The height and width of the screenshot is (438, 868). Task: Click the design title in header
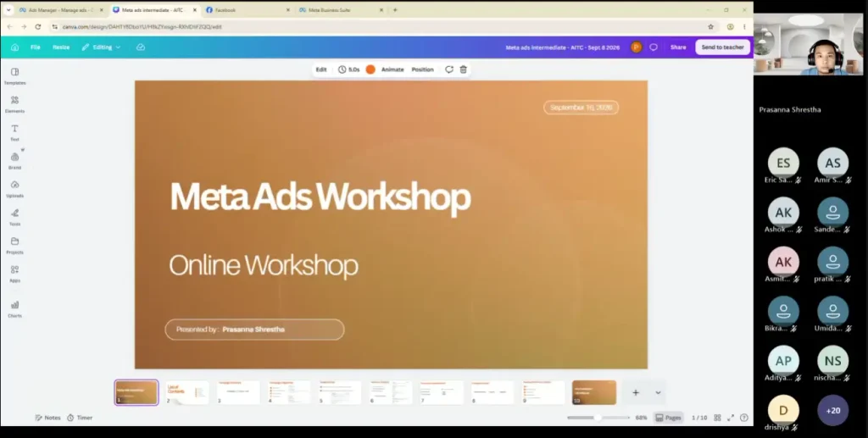tap(563, 47)
